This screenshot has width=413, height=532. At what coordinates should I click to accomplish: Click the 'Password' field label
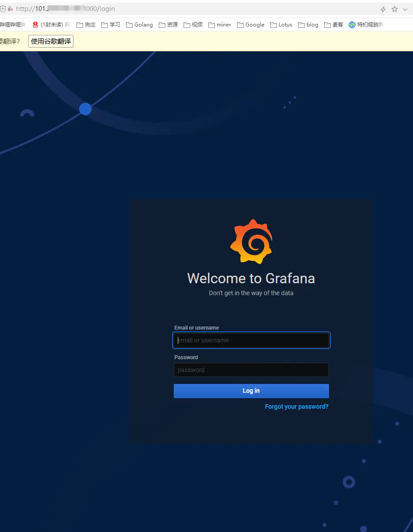[186, 357]
